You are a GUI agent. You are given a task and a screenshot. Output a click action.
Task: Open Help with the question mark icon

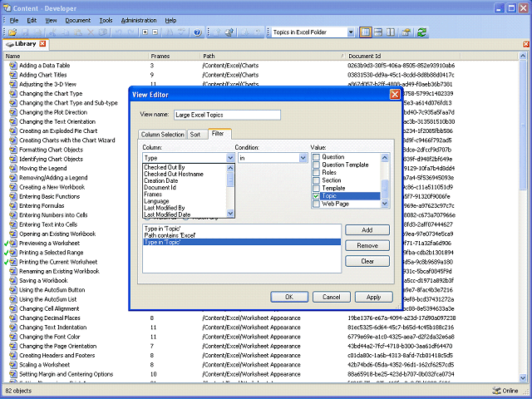point(198,32)
